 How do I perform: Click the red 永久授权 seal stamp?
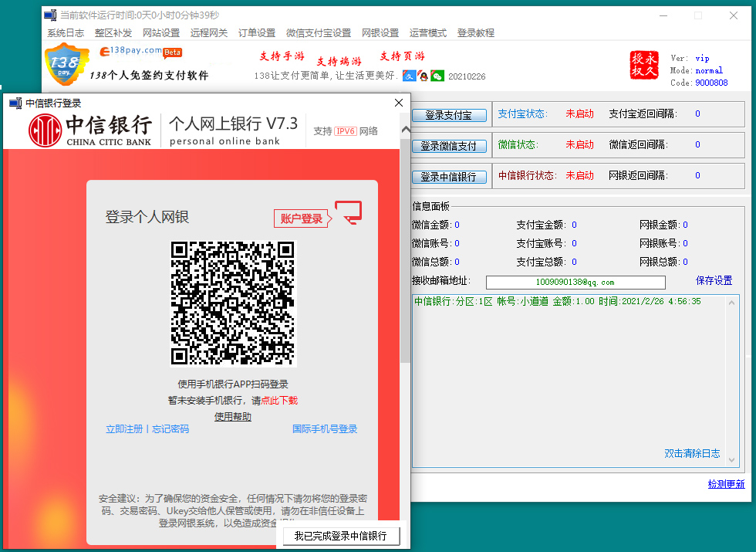point(644,65)
